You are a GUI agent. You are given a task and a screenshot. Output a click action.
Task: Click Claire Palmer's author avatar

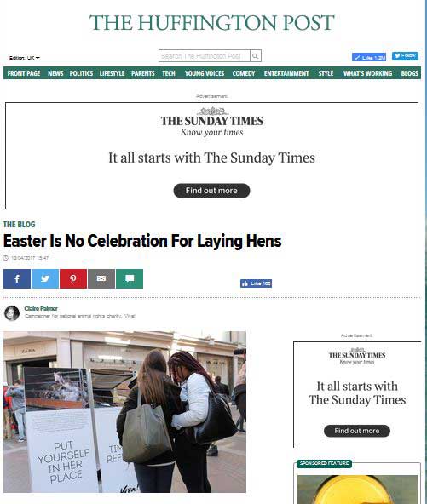pos(12,313)
